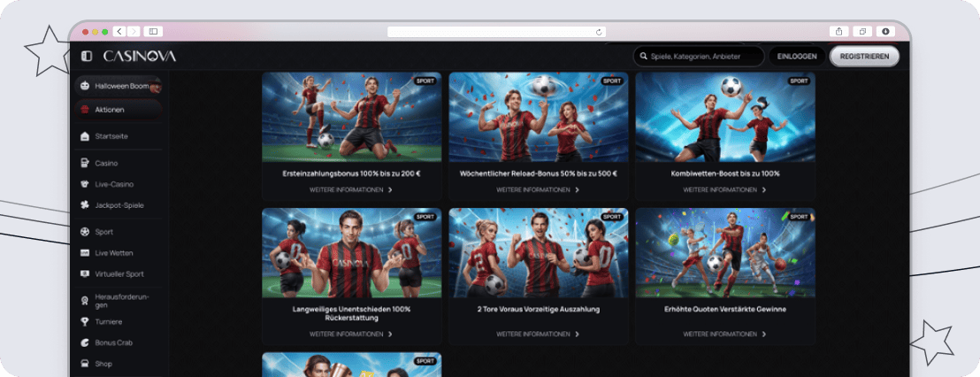980x377 pixels.
Task: Click the Spiele, Kategorien, Anbieter search field
Action: point(699,56)
